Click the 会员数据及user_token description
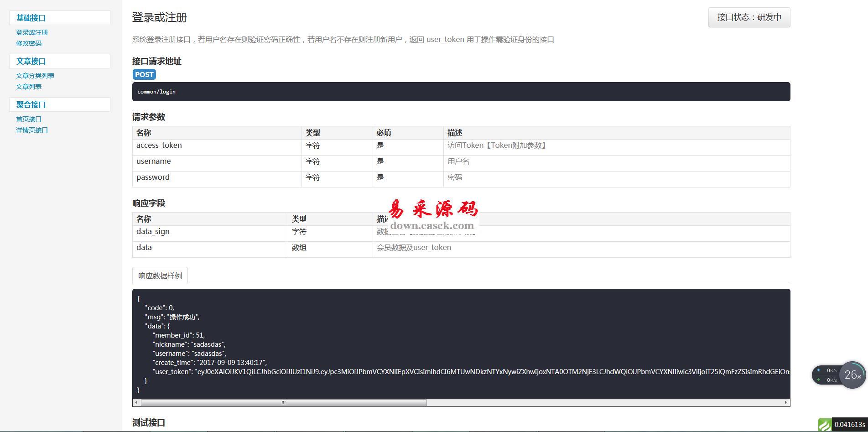 point(414,248)
